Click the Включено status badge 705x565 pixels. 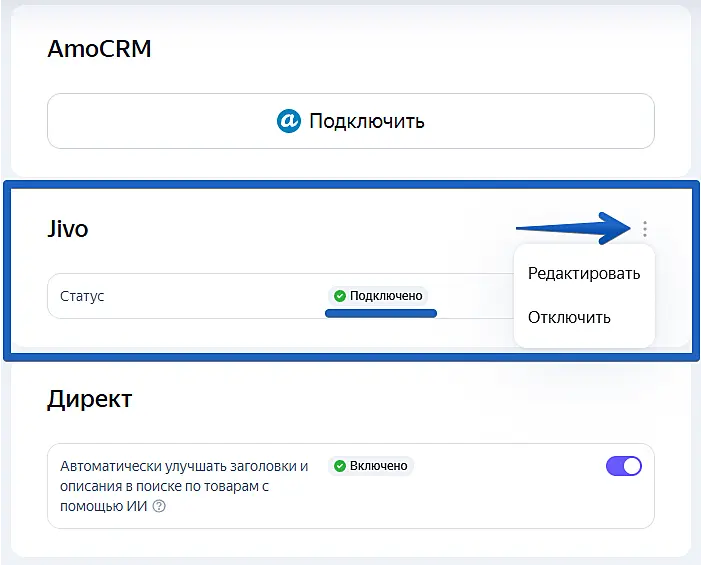click(371, 466)
